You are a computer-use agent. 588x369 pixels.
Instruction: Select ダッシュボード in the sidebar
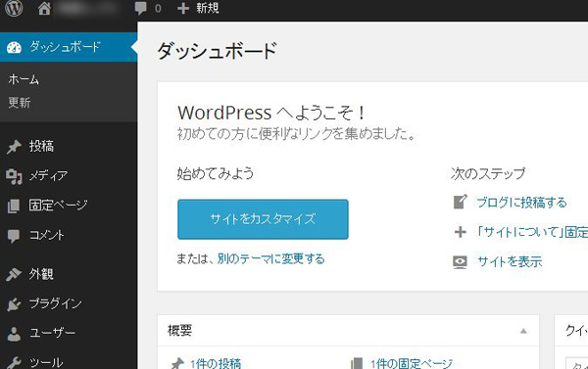66,47
